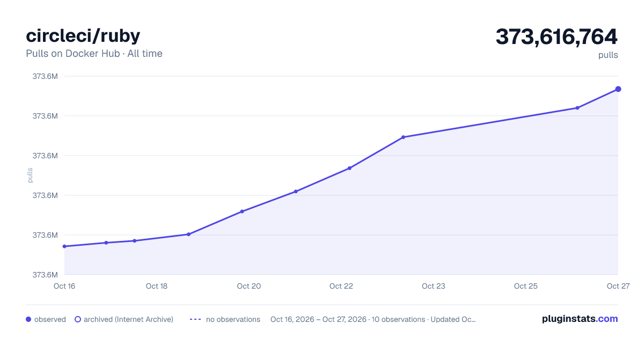Click the 'pulls' unit label under the total
The height and width of the screenshot is (338, 644).
pos(608,55)
